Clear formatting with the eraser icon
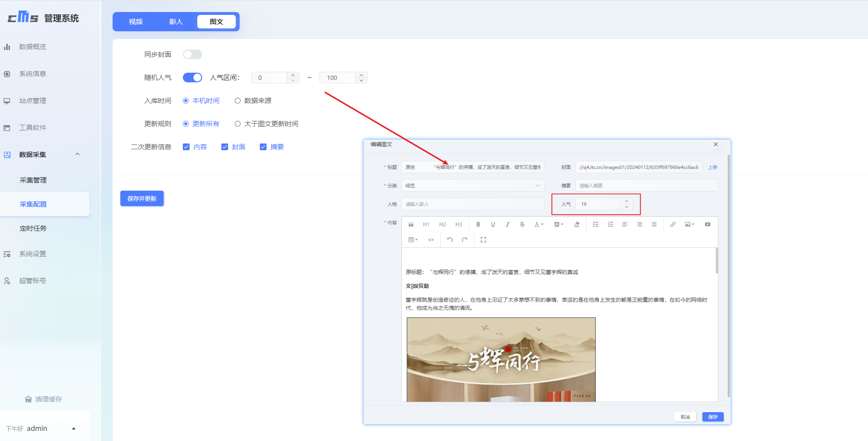The image size is (868, 441). (577, 224)
